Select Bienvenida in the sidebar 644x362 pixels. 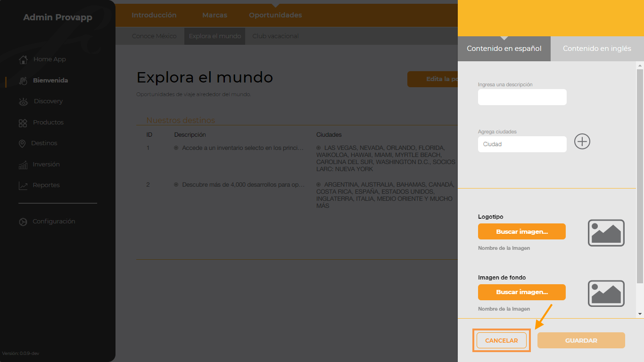pyautogui.click(x=50, y=81)
